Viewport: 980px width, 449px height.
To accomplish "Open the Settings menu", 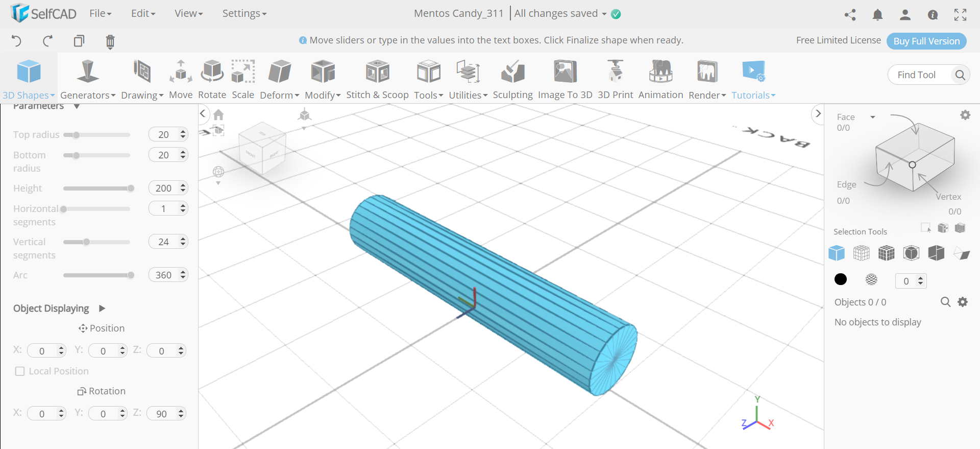I will [244, 14].
